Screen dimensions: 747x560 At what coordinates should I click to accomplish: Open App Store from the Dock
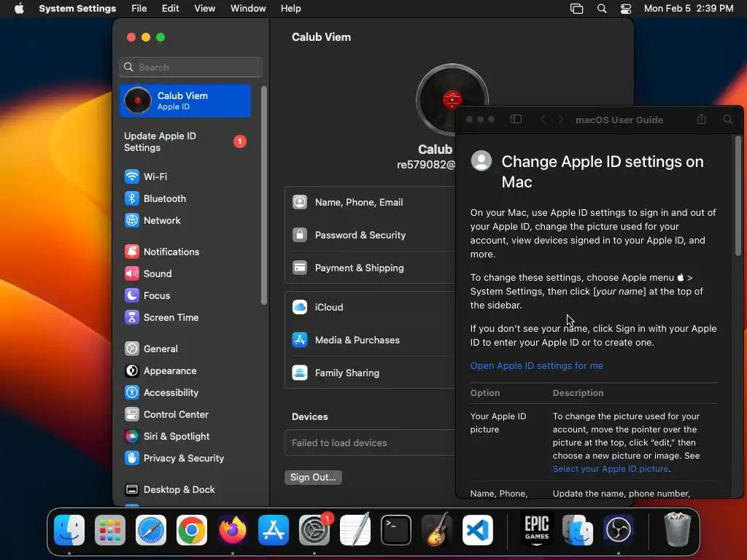(x=274, y=530)
